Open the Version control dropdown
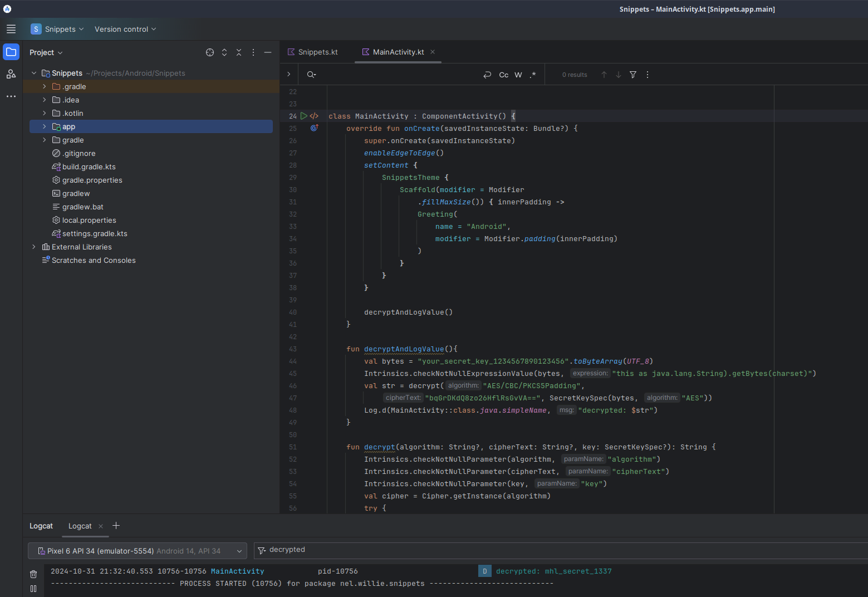868x597 pixels. click(x=125, y=29)
